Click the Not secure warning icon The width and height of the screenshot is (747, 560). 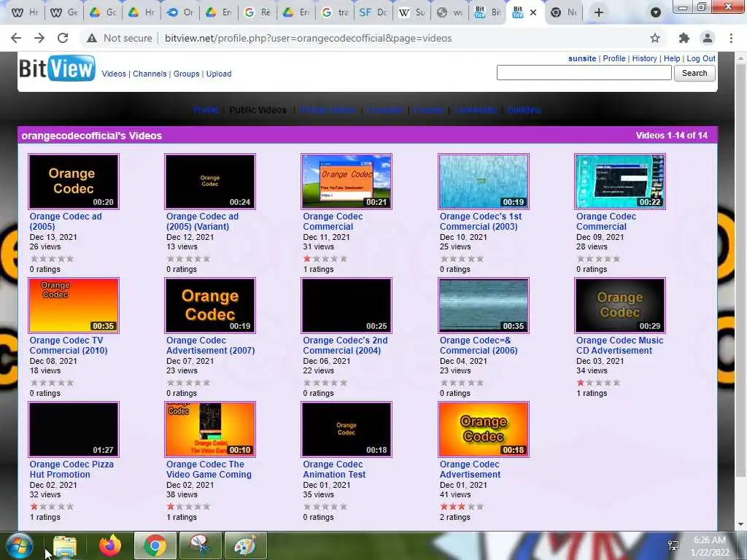[x=92, y=38]
